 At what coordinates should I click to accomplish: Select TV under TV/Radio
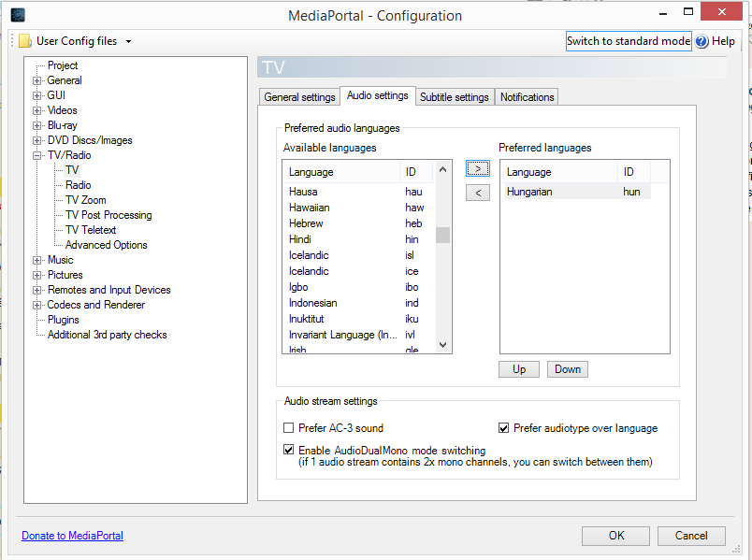point(72,170)
